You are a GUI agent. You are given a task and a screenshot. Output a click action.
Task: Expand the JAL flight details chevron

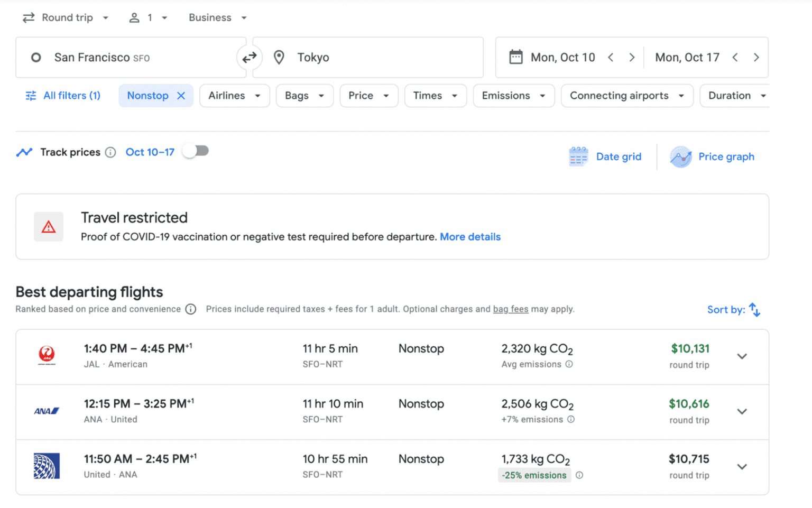pos(742,356)
